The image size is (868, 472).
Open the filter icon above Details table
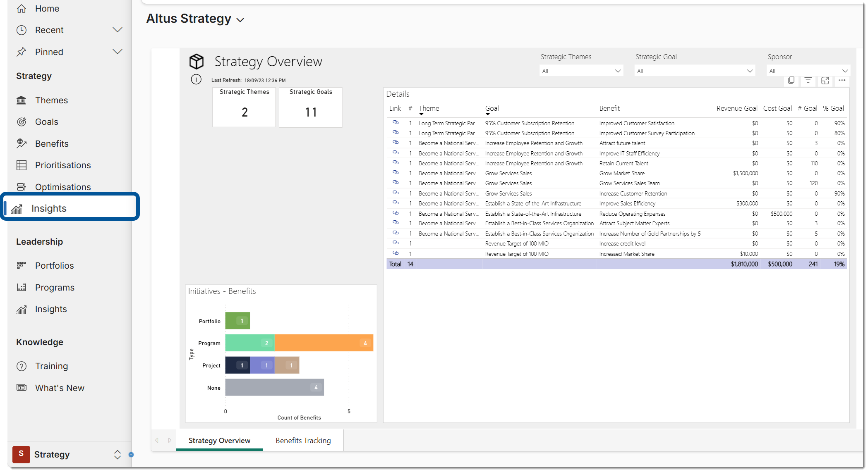point(808,80)
